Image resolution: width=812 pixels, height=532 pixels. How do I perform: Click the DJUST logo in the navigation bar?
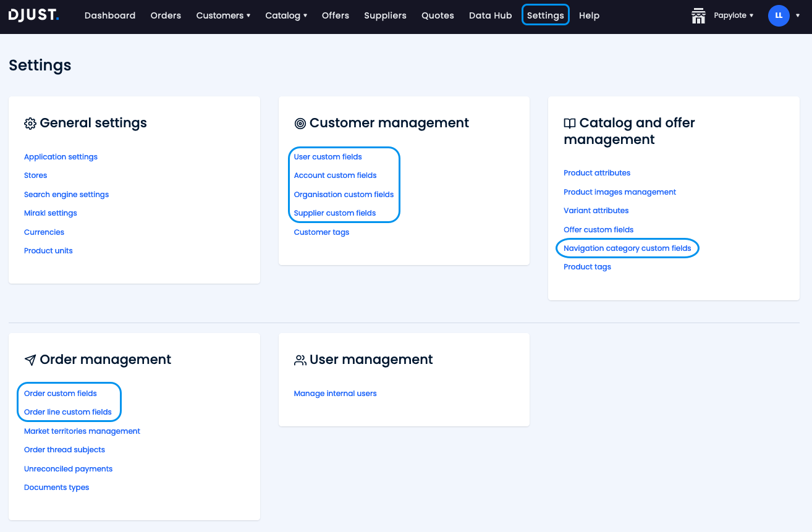[34, 15]
